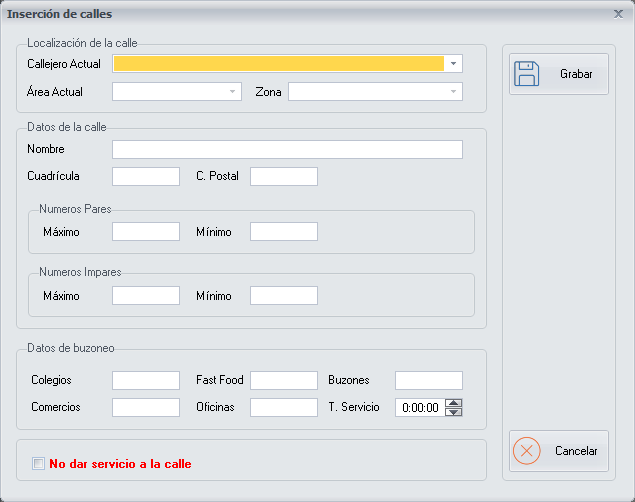Viewport: 635px width, 502px height.
Task: Enable 'No dar servicio a la calle' checkbox
Action: tap(39, 464)
